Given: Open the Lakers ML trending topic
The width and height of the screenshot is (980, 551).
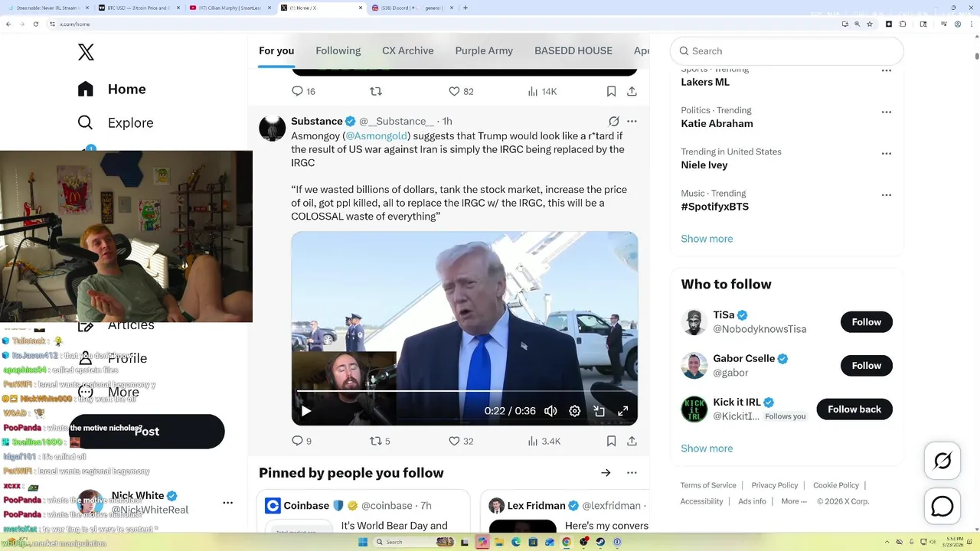Looking at the screenshot, I should pos(705,82).
